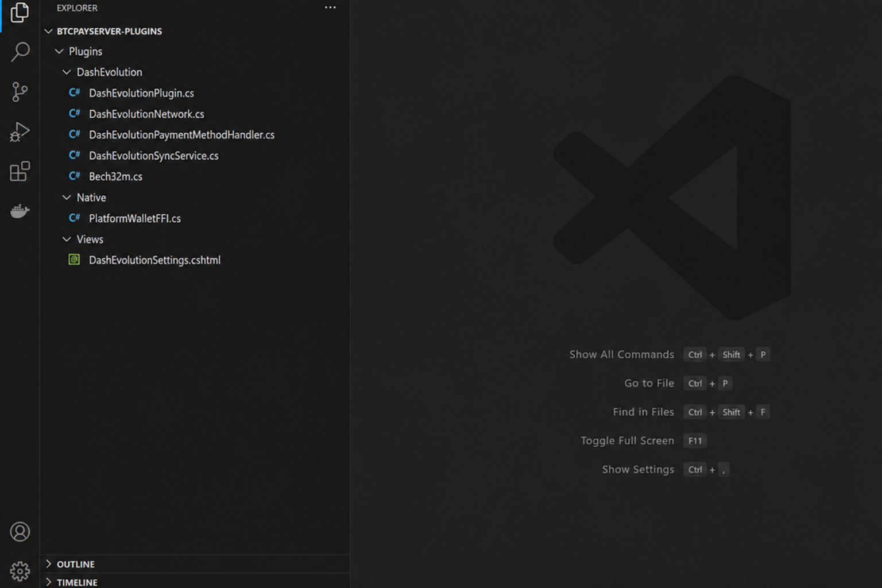The width and height of the screenshot is (882, 588).
Task: Open DashEvolutionPlugin.cs file
Action: pos(141,93)
